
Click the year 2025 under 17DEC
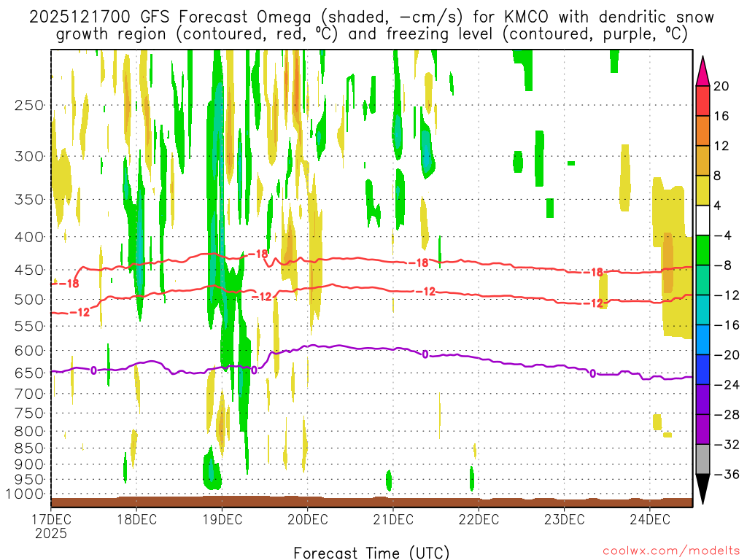[x=51, y=533]
